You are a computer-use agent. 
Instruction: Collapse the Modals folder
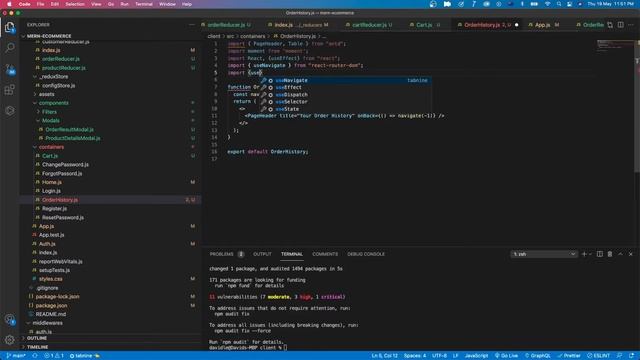point(51,120)
